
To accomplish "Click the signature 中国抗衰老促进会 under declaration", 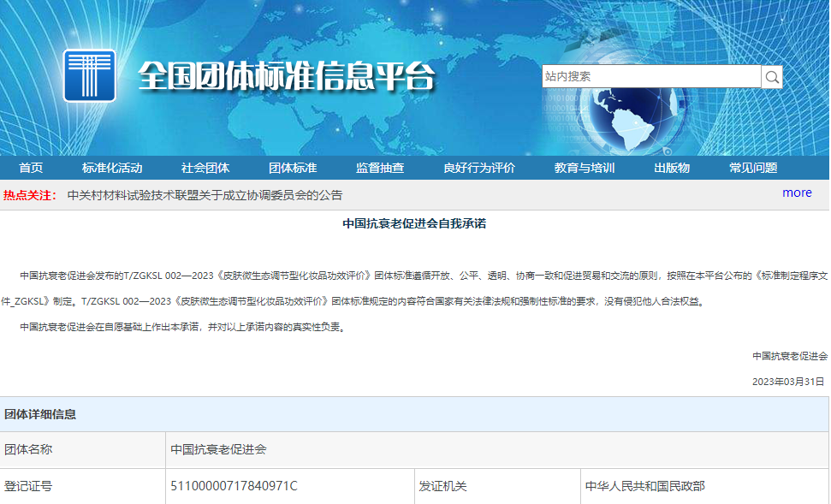I will pos(790,356).
